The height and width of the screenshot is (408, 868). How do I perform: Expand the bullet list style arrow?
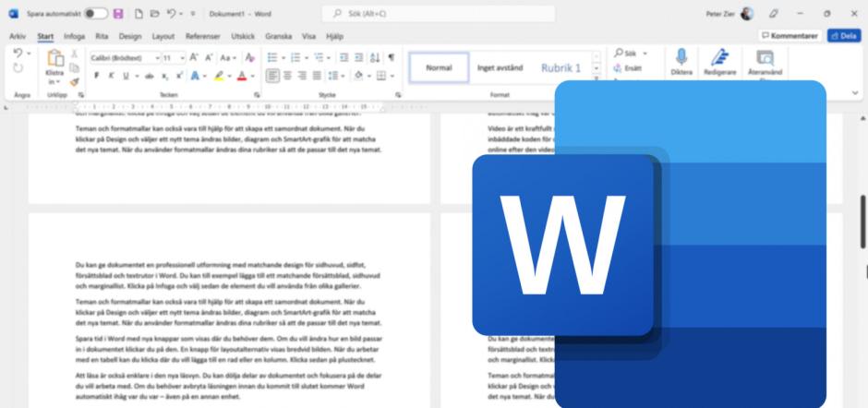click(x=283, y=58)
